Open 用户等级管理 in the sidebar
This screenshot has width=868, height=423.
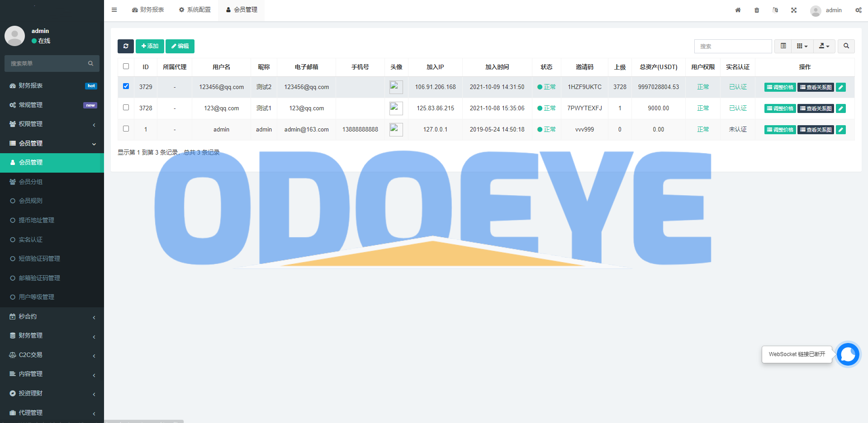coord(52,297)
